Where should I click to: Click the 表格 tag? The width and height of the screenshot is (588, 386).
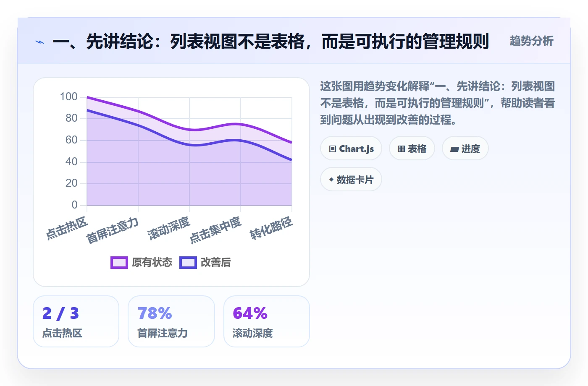coord(412,149)
